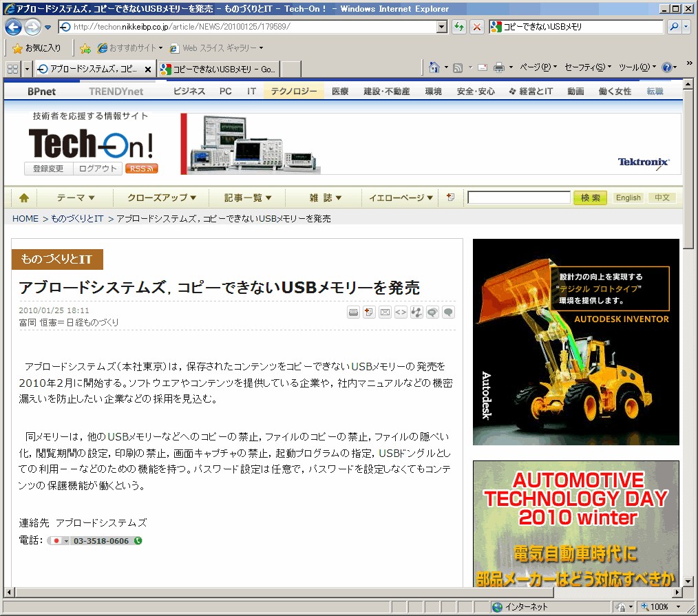Click the ものづくりとIT breadcrumb link

click(x=77, y=219)
